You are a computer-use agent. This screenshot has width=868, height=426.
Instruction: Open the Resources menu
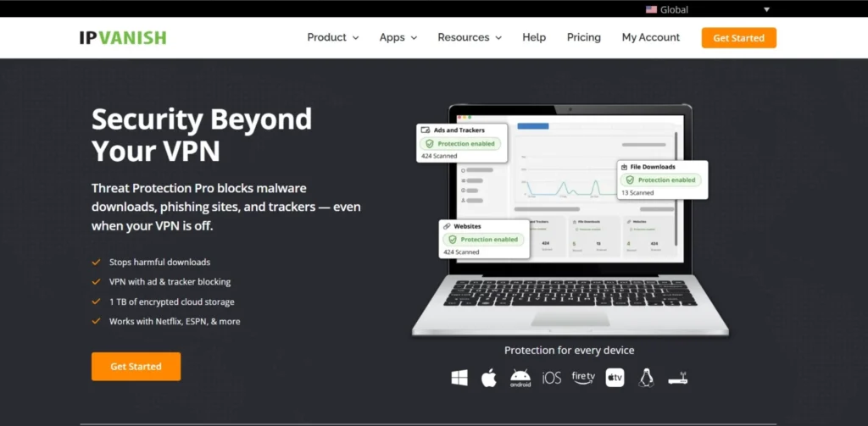[470, 37]
